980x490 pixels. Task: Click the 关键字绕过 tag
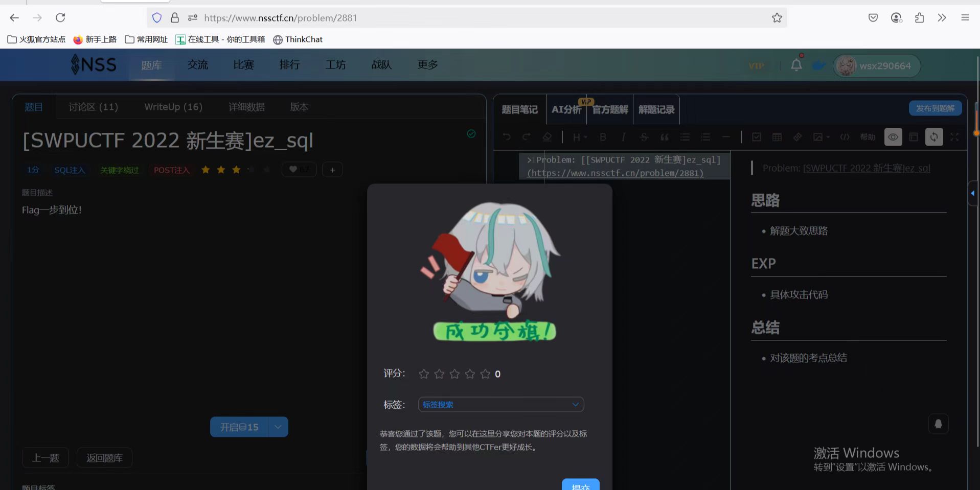coord(119,170)
